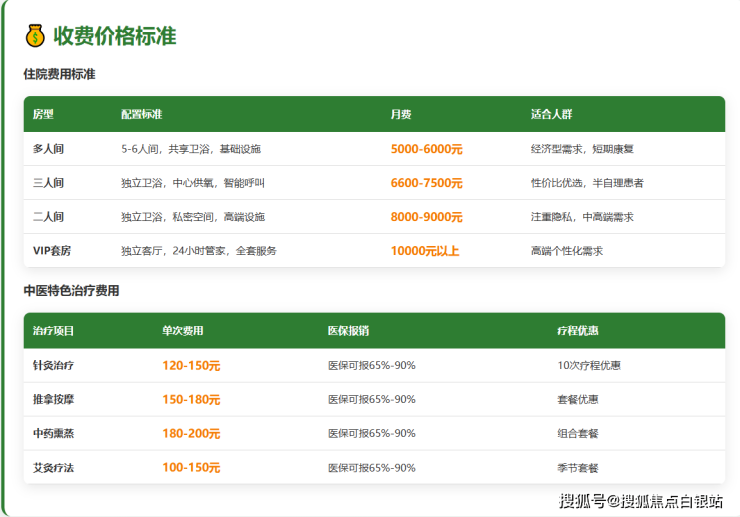Click the 8000-9000元 monthly price
740x517 pixels.
(x=426, y=217)
